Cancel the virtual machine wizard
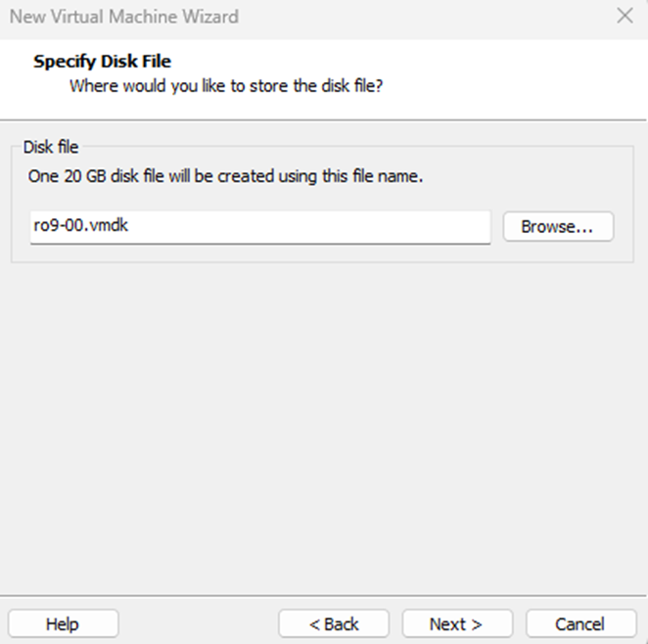 coord(580,623)
